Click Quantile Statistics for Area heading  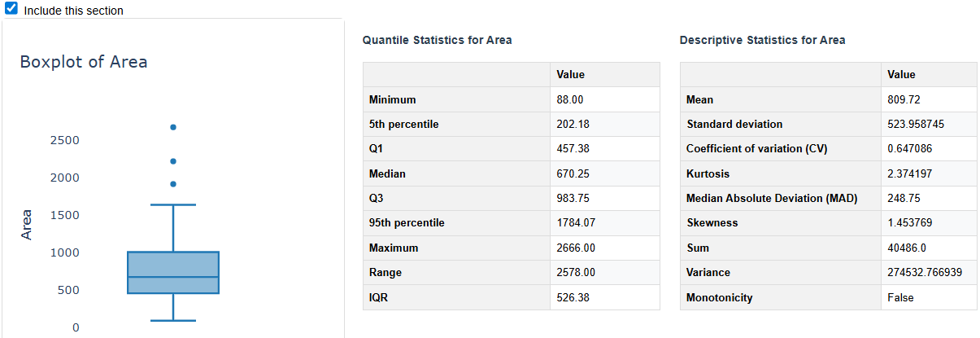(437, 40)
